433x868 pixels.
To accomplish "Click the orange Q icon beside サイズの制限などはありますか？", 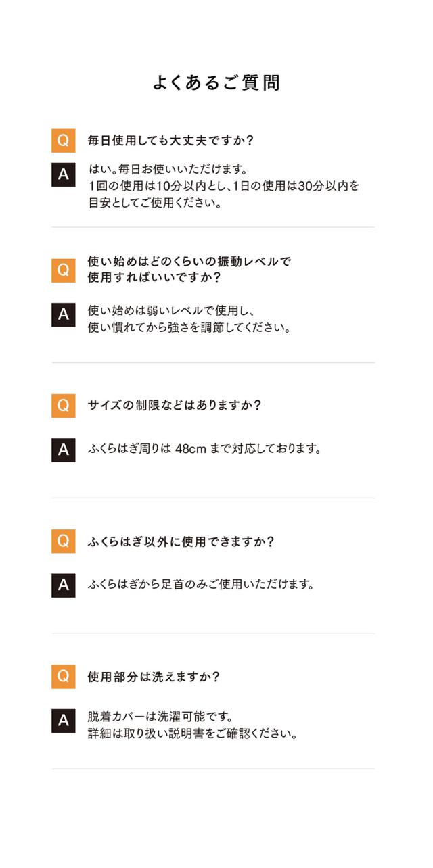I will [x=63, y=406].
